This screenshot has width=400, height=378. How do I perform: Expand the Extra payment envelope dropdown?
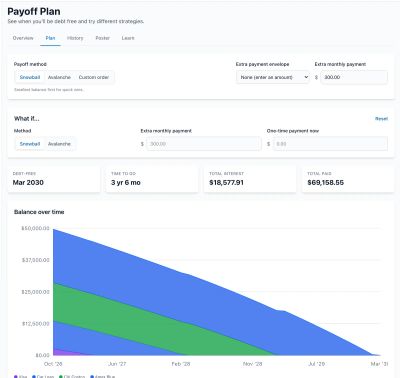[x=273, y=77]
